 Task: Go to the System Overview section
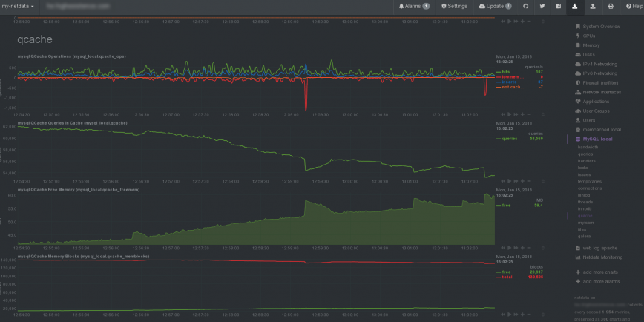coord(601,27)
